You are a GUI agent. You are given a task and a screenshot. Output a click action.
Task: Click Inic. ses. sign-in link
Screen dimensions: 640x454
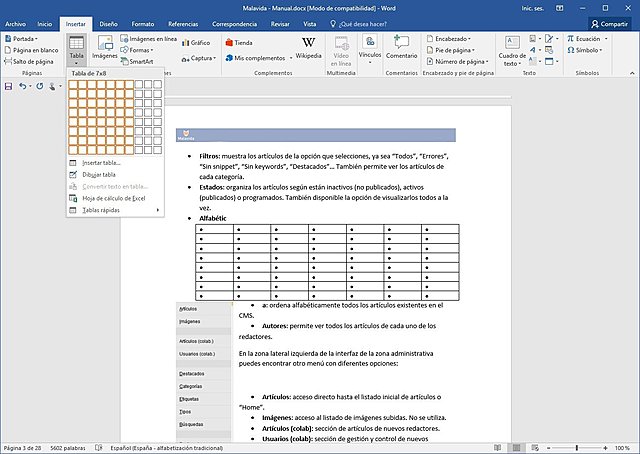(x=533, y=8)
